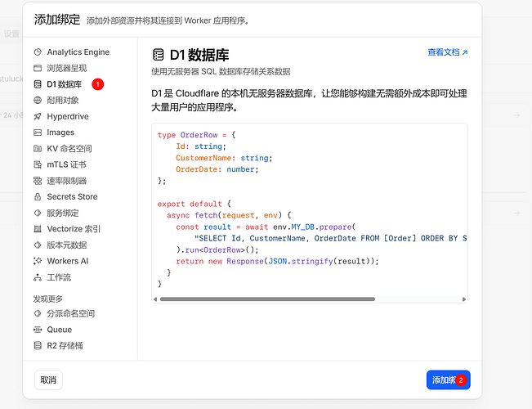Click the R2 bucket icon
532x409 pixels.
pyautogui.click(x=38, y=345)
